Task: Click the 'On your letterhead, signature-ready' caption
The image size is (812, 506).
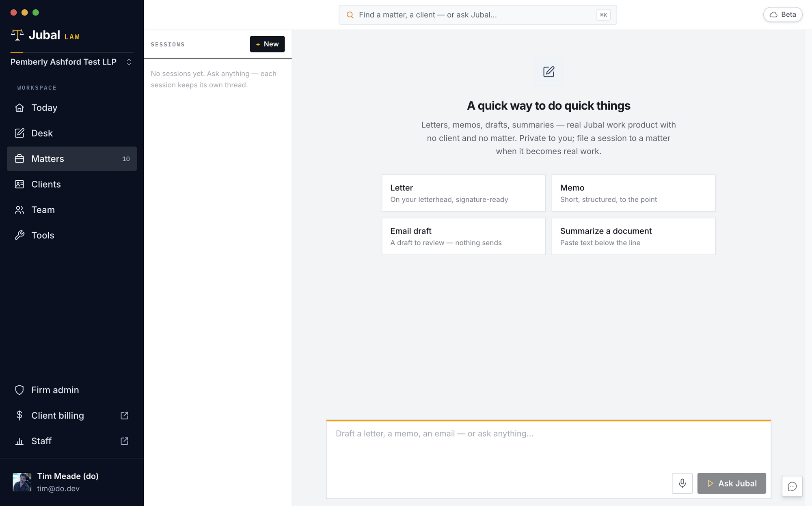Action: [x=449, y=199]
